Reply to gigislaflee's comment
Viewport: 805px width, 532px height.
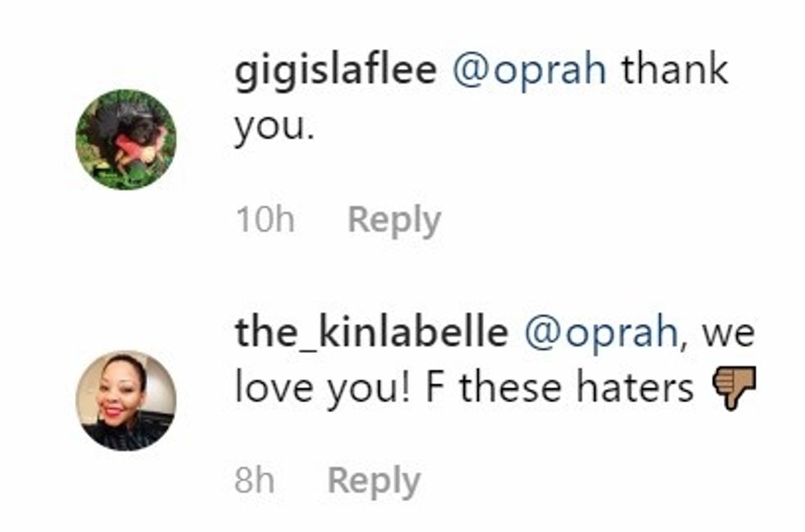pos(394,220)
